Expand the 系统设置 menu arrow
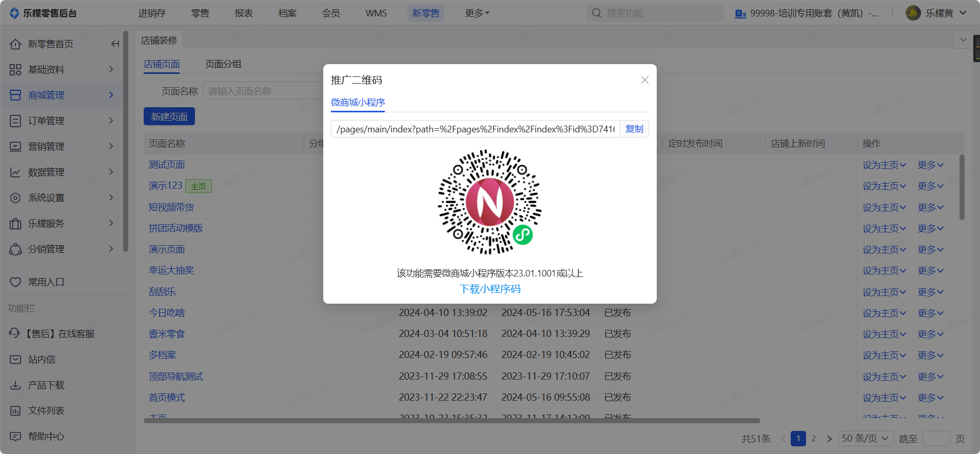Viewport: 980px width, 454px height. 111,198
